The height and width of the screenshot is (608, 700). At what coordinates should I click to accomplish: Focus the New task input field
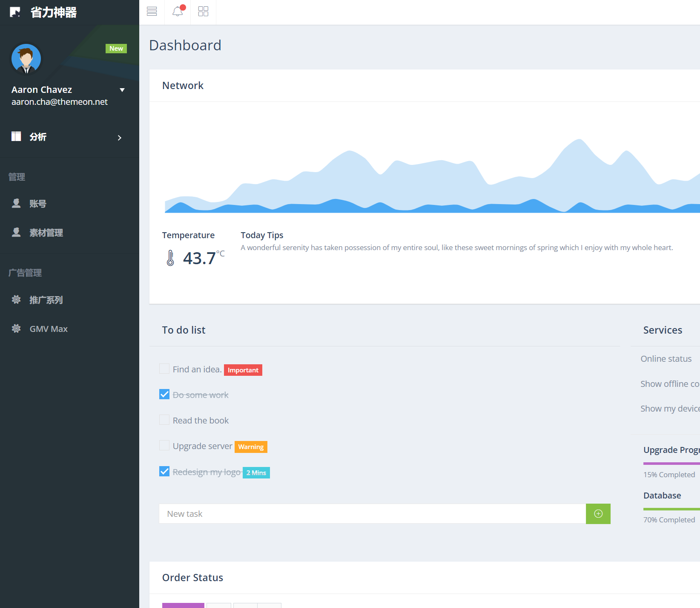pos(372,514)
